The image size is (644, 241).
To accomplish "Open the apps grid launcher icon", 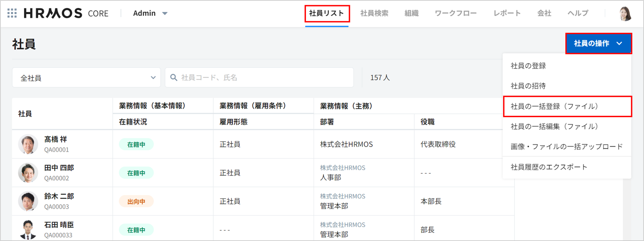I will click(x=12, y=13).
